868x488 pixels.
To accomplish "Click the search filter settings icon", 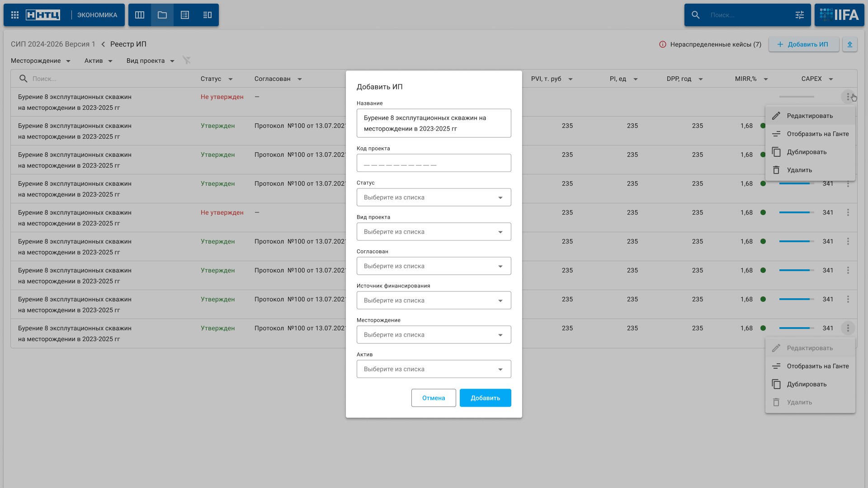I will pyautogui.click(x=800, y=15).
